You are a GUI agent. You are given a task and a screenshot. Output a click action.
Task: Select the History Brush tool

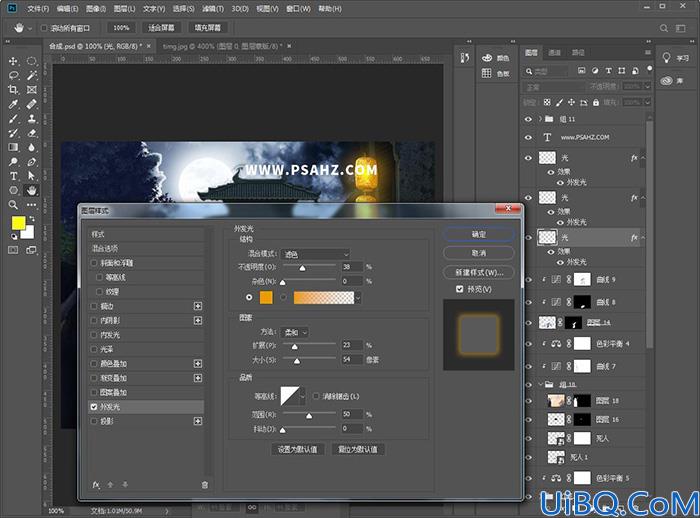coord(13,133)
